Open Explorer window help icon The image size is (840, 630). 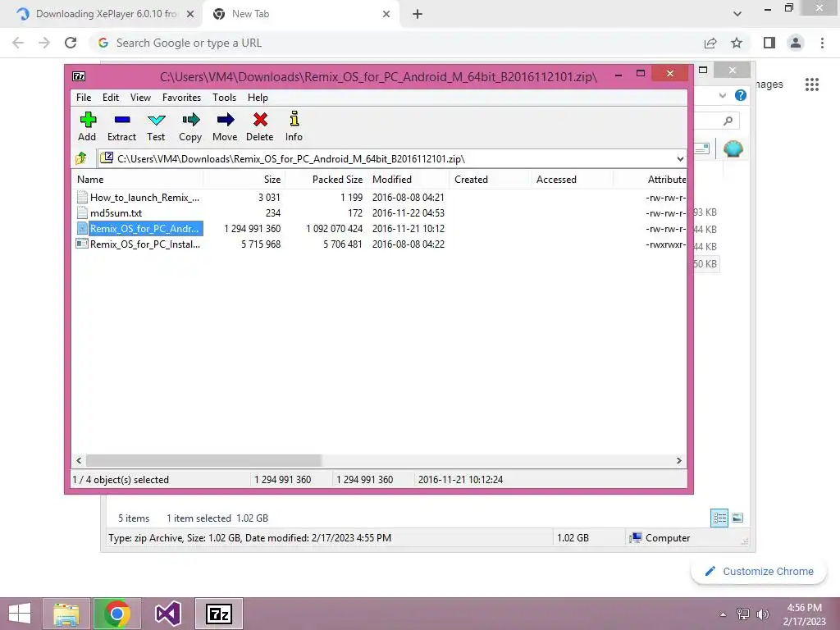pos(741,95)
